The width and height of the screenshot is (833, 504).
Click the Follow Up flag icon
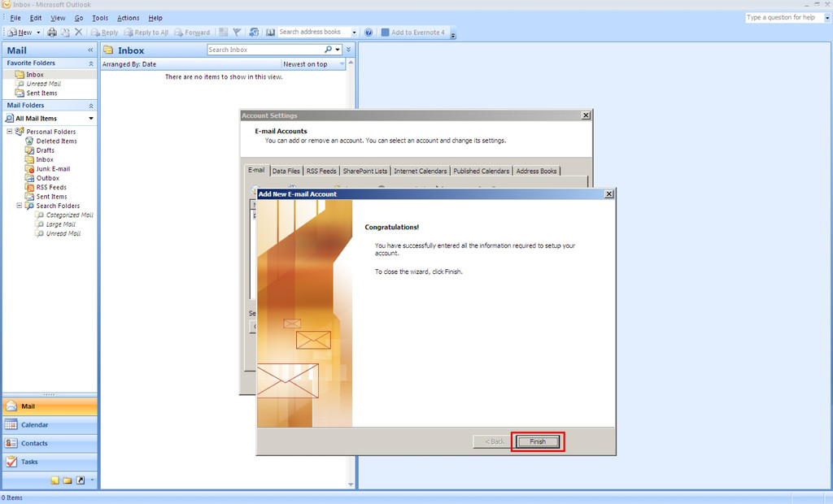(x=237, y=33)
